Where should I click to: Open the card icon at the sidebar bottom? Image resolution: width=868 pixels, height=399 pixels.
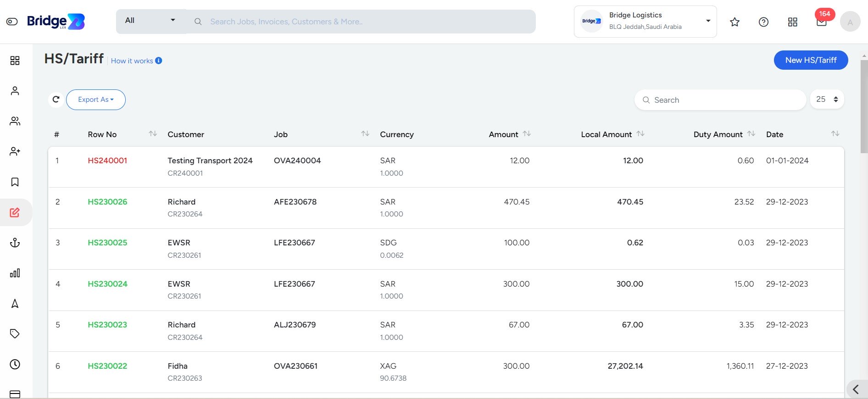[x=15, y=394]
